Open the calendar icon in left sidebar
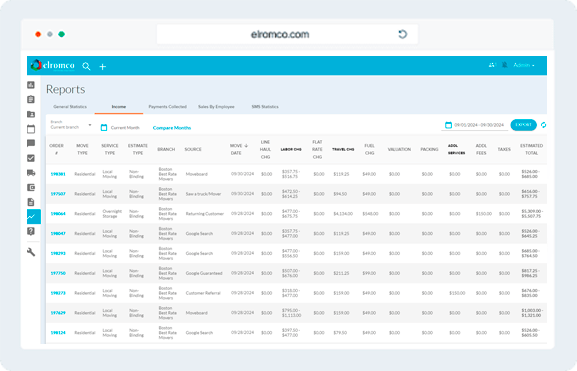This screenshot has height=371, width=577. click(31, 129)
